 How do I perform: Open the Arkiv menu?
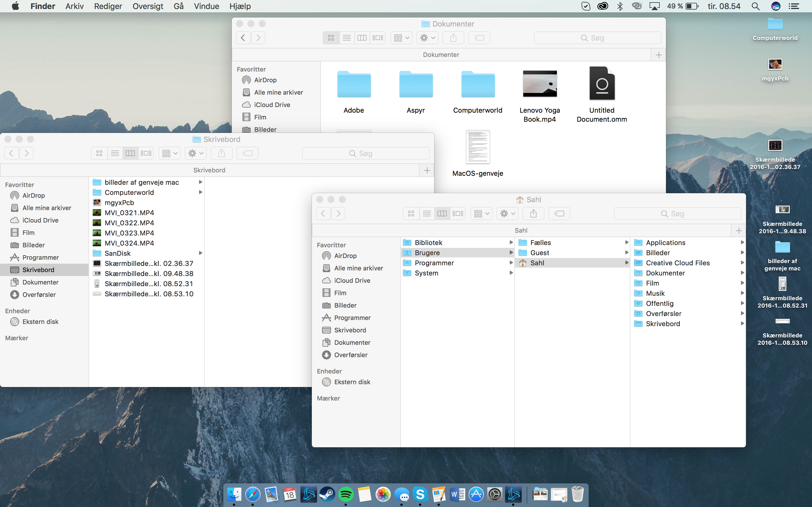point(74,6)
